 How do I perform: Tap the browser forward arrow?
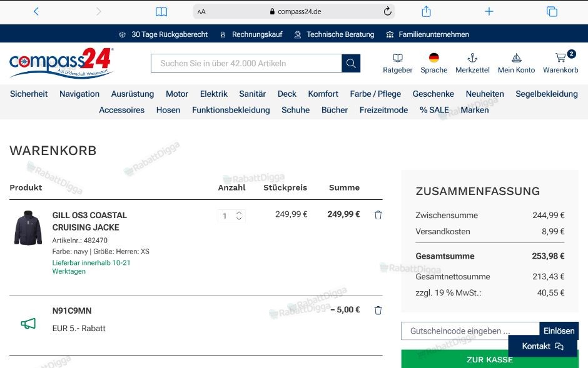coord(99,12)
